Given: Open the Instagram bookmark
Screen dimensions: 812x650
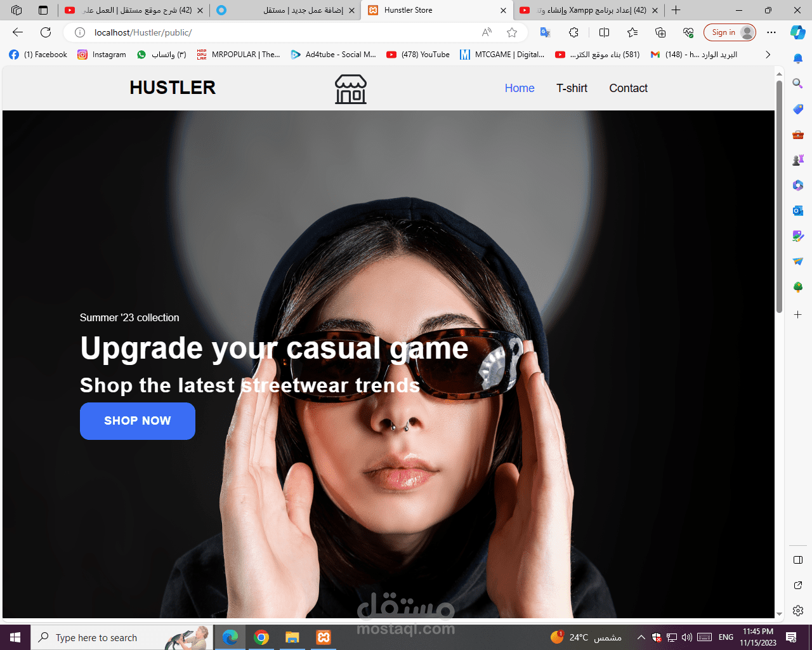Looking at the screenshot, I should [101, 55].
